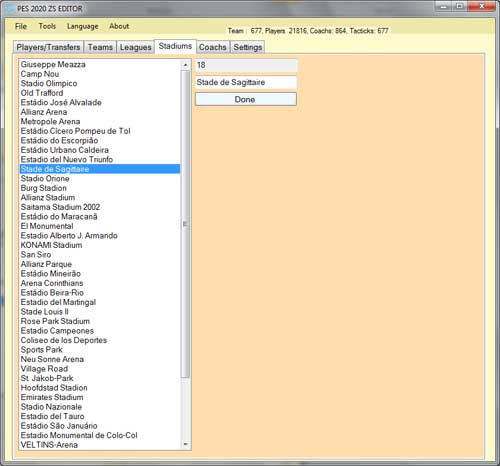Open the Tools menu
The width and height of the screenshot is (500, 466).
click(47, 26)
